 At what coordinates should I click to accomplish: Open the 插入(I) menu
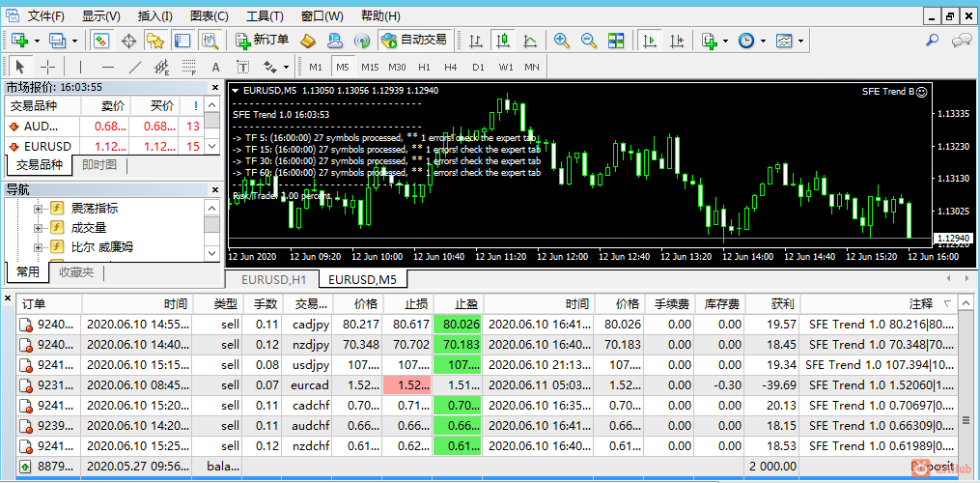pos(155,15)
